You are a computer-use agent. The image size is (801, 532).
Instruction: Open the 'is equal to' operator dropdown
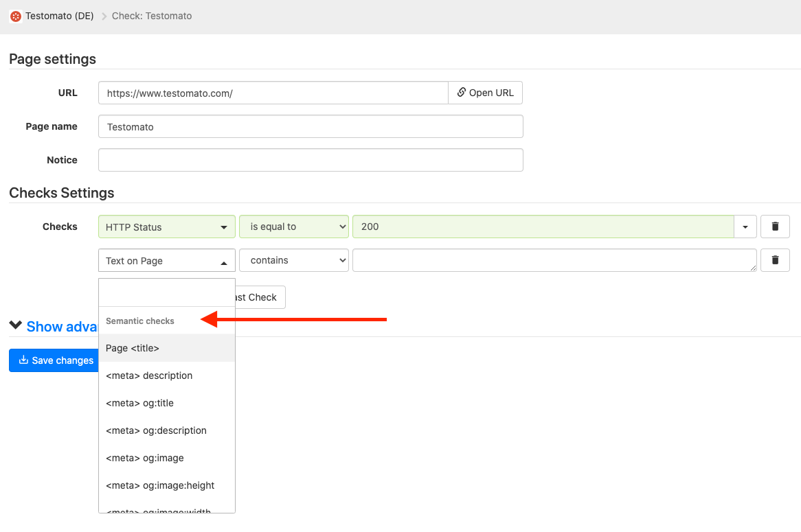[x=294, y=227]
